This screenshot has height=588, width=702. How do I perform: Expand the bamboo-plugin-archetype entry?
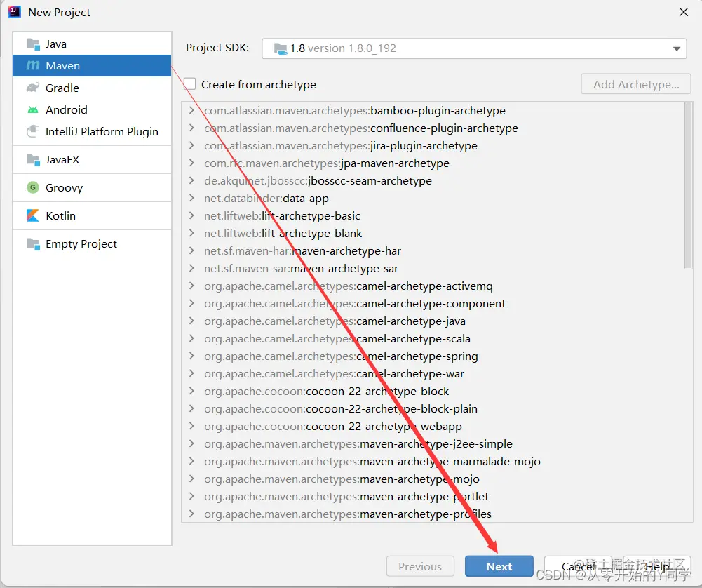click(191, 110)
